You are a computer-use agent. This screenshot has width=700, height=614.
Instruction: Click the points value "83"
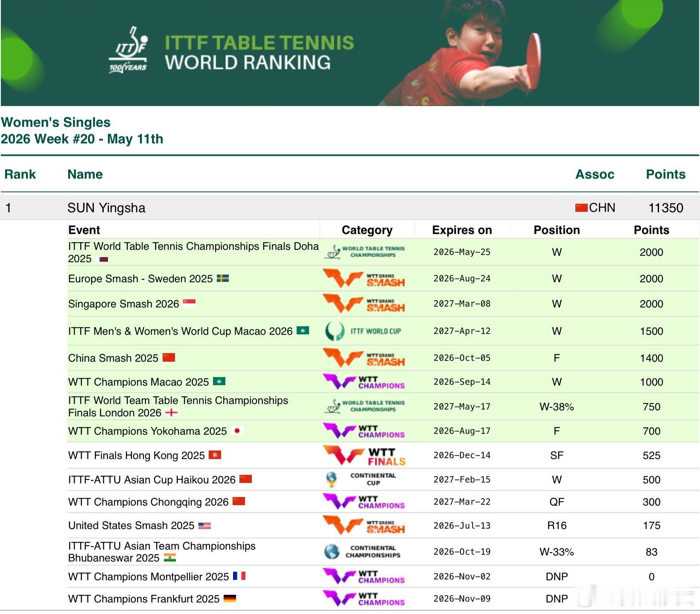(x=651, y=552)
